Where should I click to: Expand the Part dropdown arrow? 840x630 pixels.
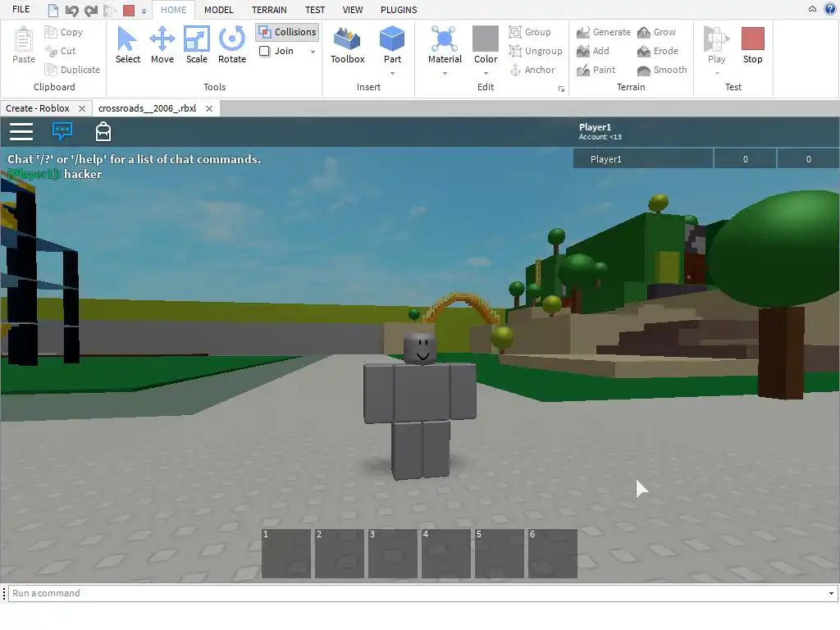(392, 73)
